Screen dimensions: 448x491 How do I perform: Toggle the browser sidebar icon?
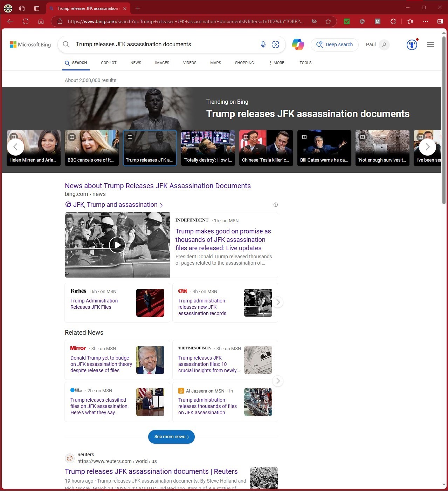(x=440, y=21)
